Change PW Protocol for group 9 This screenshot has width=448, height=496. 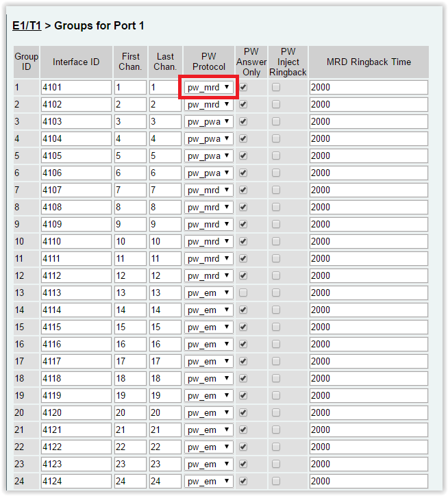(208, 224)
